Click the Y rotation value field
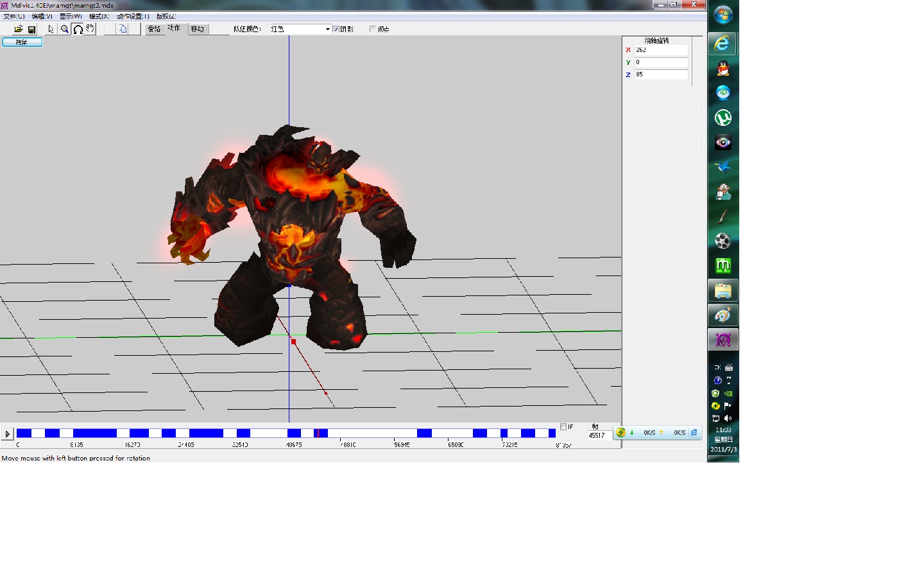The width and height of the screenshot is (924, 578). tap(661, 62)
